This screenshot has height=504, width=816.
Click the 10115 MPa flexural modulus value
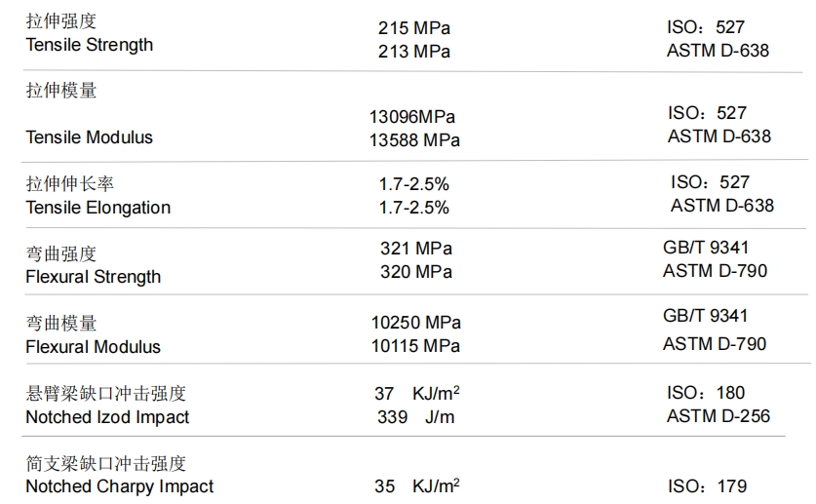(416, 346)
